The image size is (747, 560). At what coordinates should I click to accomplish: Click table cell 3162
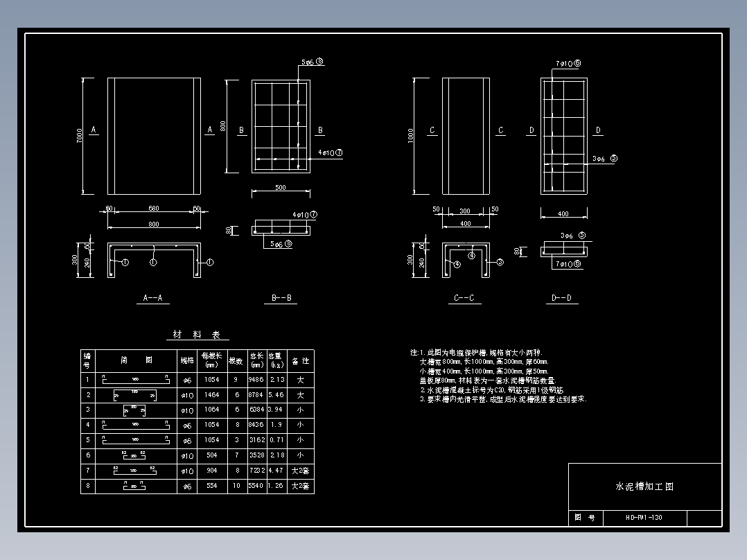pos(257,440)
